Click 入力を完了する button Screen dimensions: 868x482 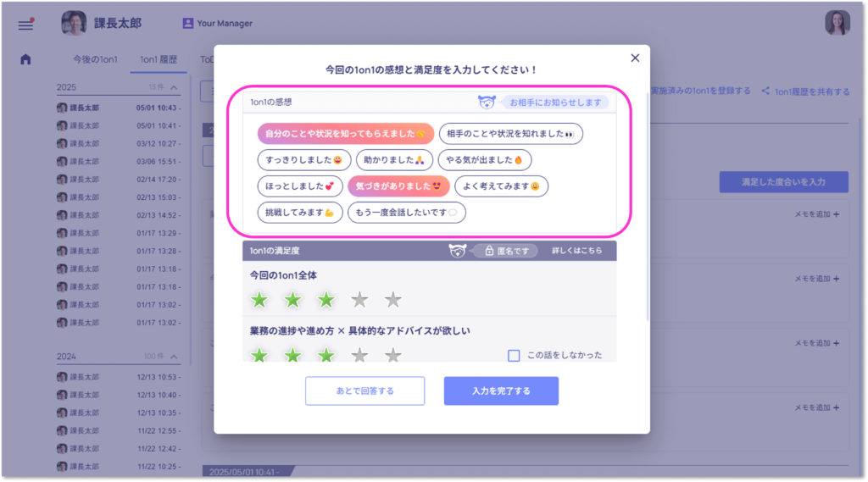501,391
